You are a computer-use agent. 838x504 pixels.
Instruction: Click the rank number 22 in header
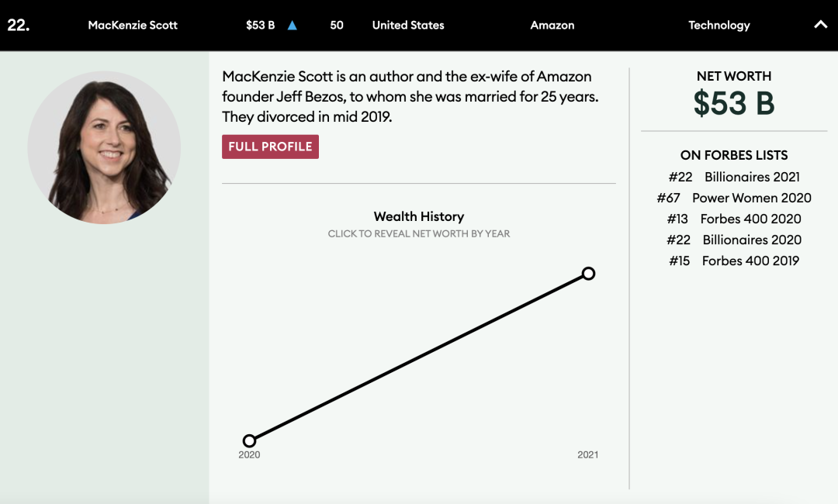pyautogui.click(x=18, y=25)
